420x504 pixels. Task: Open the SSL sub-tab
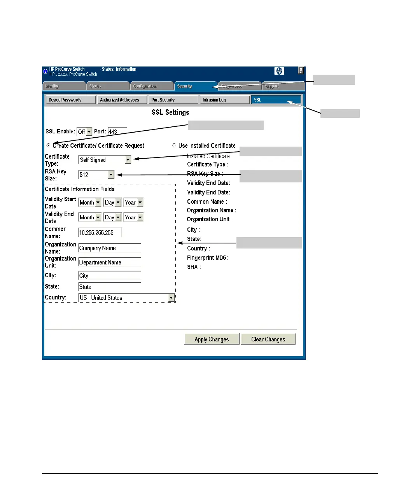click(276, 100)
